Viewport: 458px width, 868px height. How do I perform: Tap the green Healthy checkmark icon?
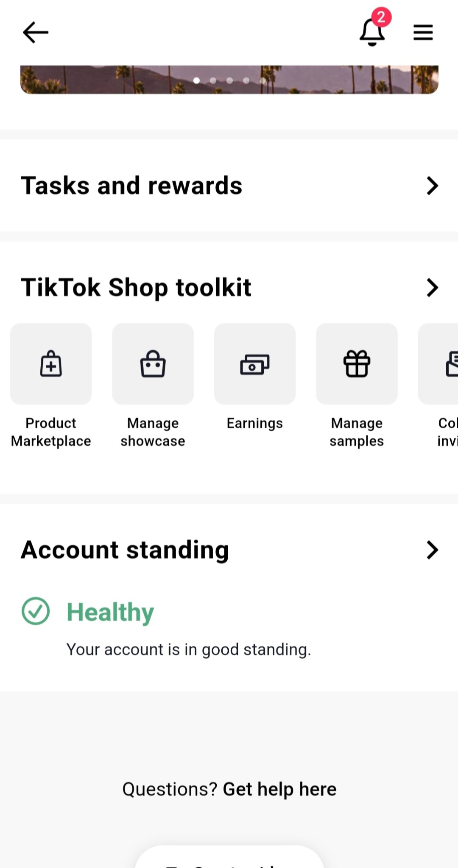click(x=36, y=611)
